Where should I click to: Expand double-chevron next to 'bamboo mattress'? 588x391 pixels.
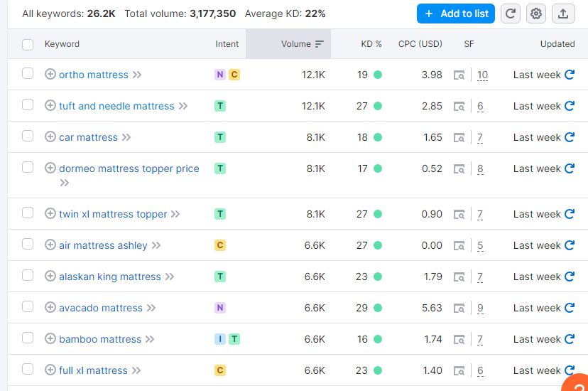pyautogui.click(x=150, y=339)
